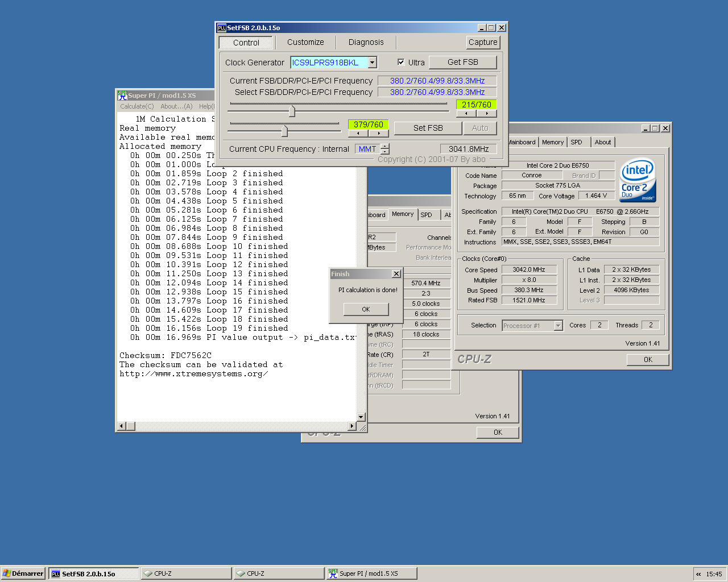Click the Capture button in SetFSB
Image resolution: width=728 pixels, height=582 pixels.
(483, 42)
